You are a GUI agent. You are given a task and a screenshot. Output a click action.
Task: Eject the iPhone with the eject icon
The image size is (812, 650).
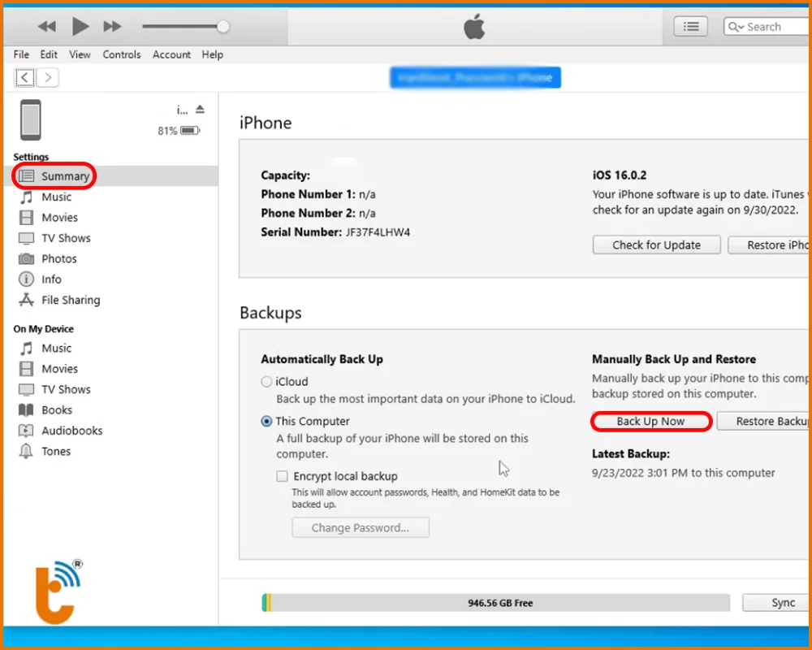coord(200,110)
